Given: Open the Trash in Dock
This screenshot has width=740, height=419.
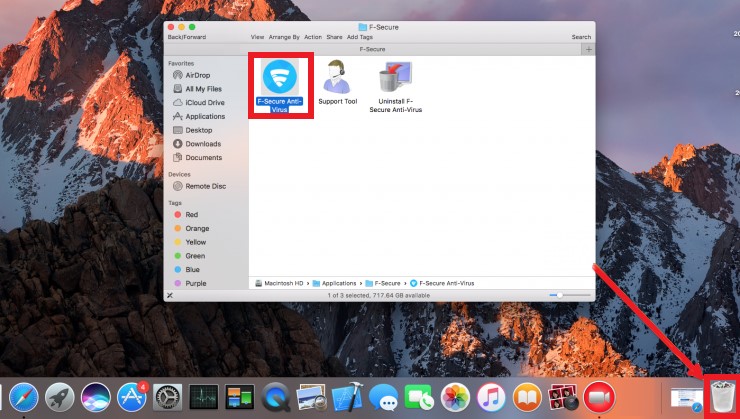Looking at the screenshot, I should pyautogui.click(x=722, y=397).
